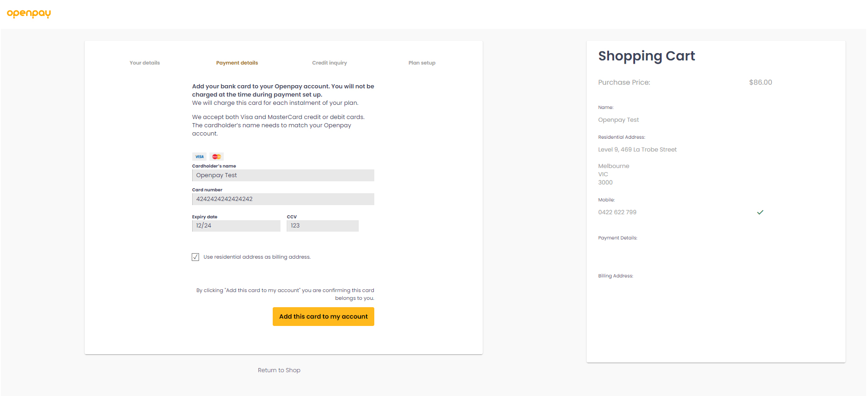Click the Visa card icon
Image resolution: width=868 pixels, height=396 pixels.
click(199, 157)
